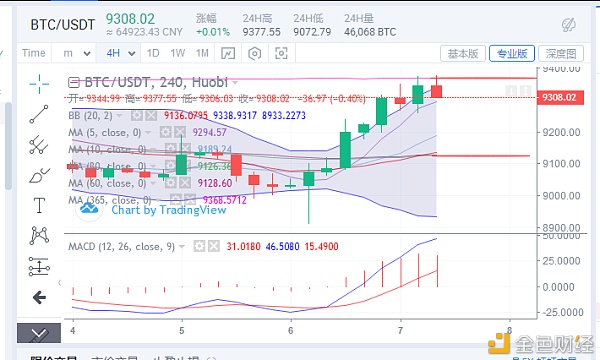Remove the MA (365, close, 0) indicator
Image resolution: width=600 pixels, height=360 pixels.
click(x=190, y=200)
